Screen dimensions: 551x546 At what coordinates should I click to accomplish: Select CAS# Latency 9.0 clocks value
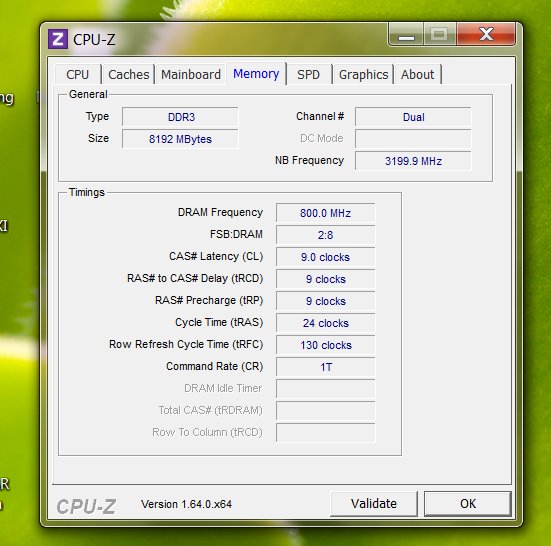click(x=325, y=257)
